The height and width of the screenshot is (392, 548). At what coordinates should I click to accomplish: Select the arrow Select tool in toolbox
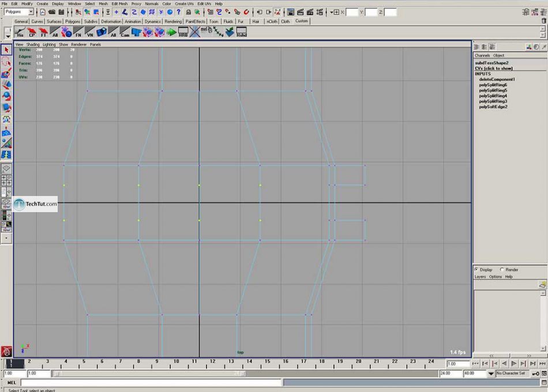6,50
